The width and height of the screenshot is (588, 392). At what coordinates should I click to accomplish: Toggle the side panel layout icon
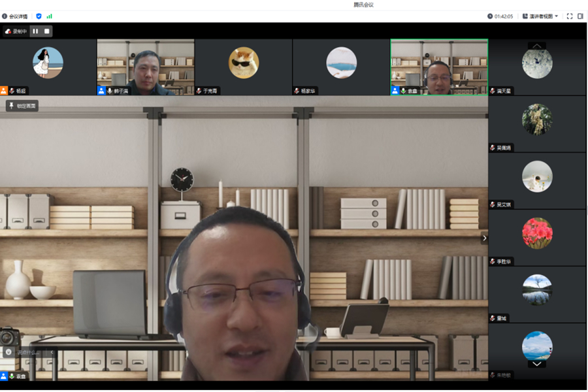[580, 16]
